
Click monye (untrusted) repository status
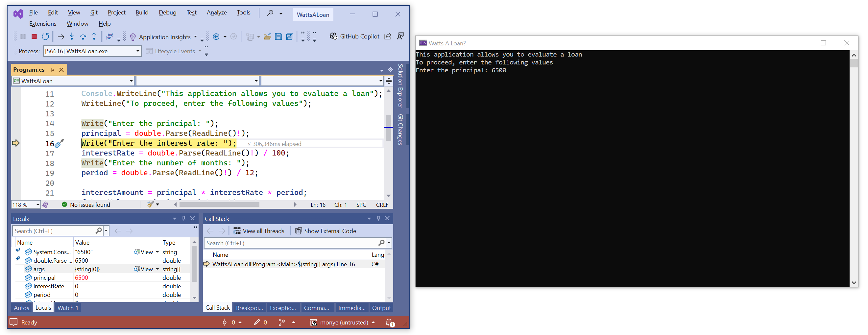pos(342,323)
